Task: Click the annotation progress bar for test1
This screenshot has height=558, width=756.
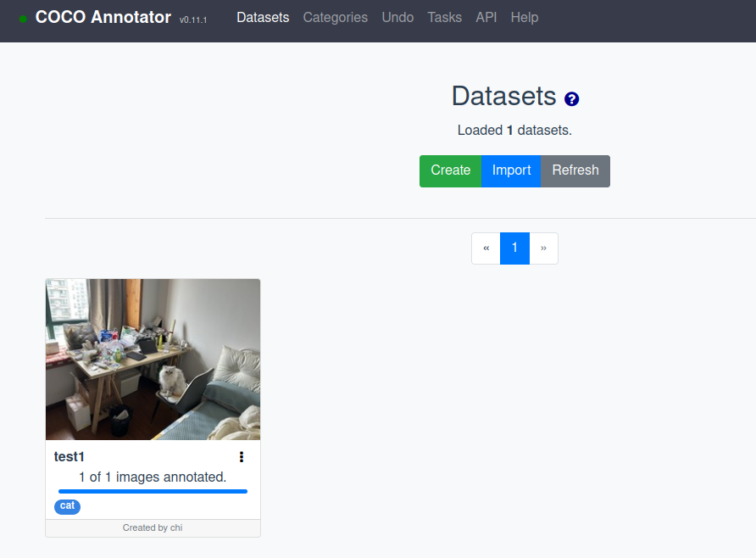Action: [153, 492]
